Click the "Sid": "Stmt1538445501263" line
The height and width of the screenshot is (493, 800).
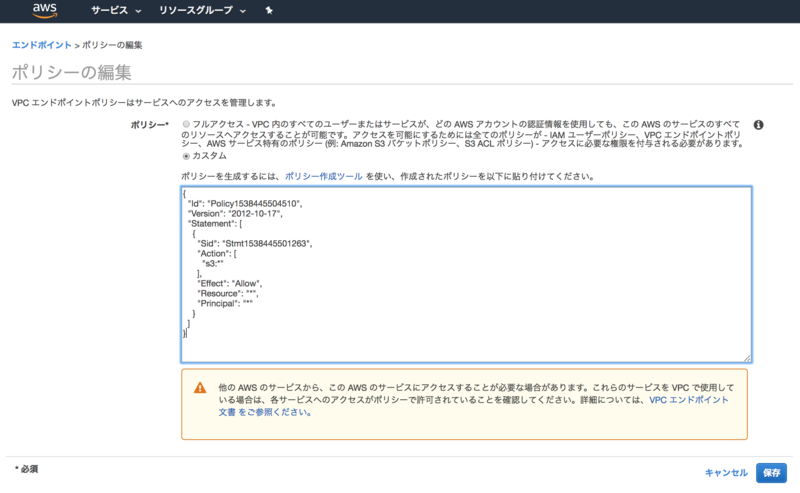pyautogui.click(x=255, y=243)
